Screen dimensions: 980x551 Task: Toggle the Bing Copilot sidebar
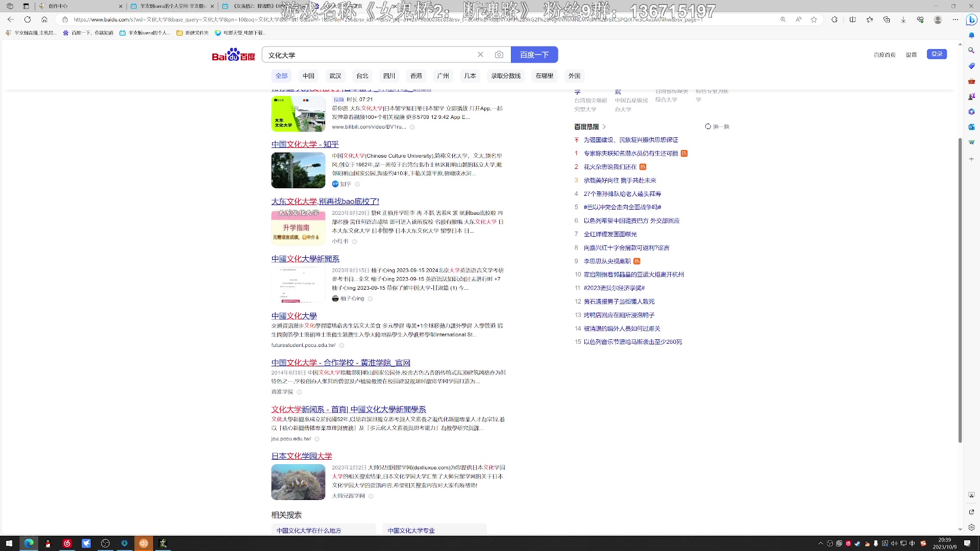(x=972, y=19)
